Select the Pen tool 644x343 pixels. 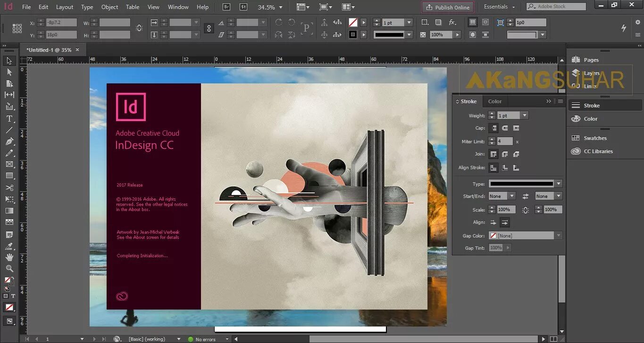coord(9,141)
